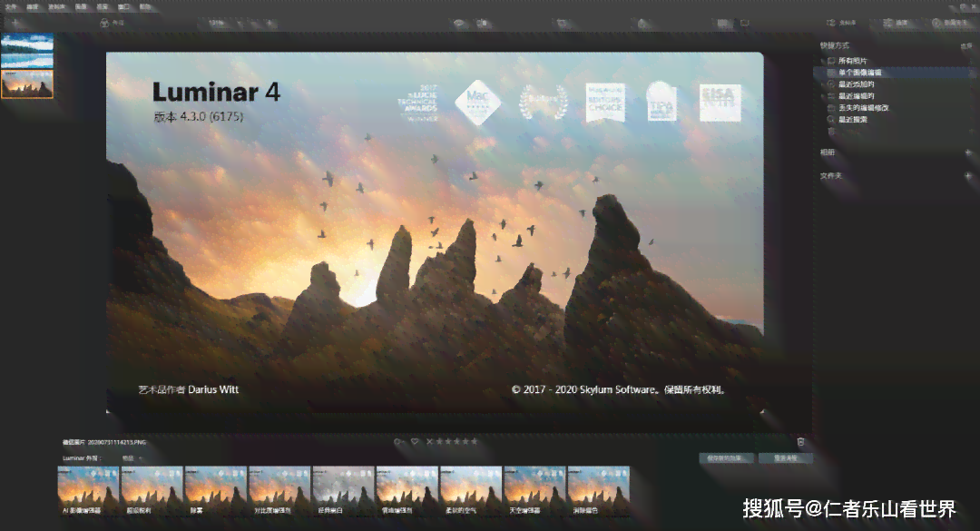This screenshot has height=531, width=980.
Task: Click the trash icon above the looks strip
Action: pyautogui.click(x=800, y=442)
